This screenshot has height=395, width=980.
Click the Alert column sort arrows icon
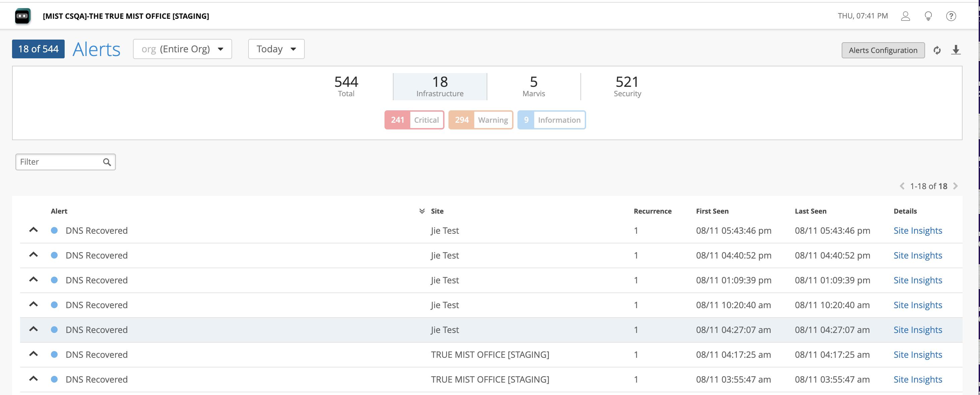(x=422, y=211)
